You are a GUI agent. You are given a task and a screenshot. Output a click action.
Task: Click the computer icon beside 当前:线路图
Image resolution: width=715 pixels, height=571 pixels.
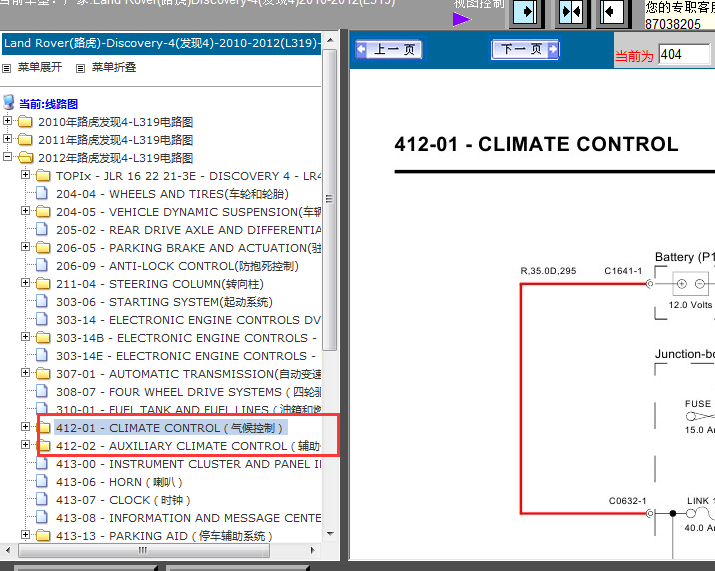8,102
